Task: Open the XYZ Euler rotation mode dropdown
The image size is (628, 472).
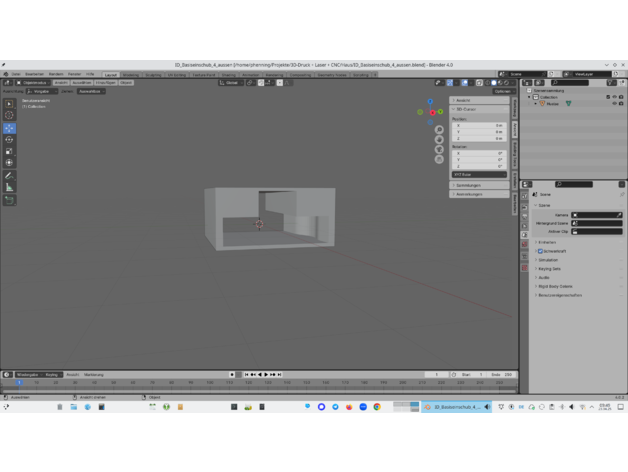Action: point(479,174)
